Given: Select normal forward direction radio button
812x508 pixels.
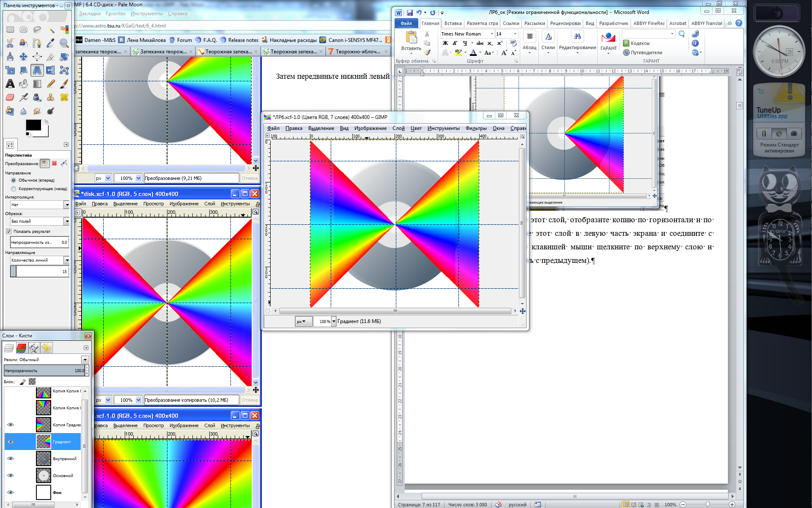Looking at the screenshot, I should coord(14,180).
